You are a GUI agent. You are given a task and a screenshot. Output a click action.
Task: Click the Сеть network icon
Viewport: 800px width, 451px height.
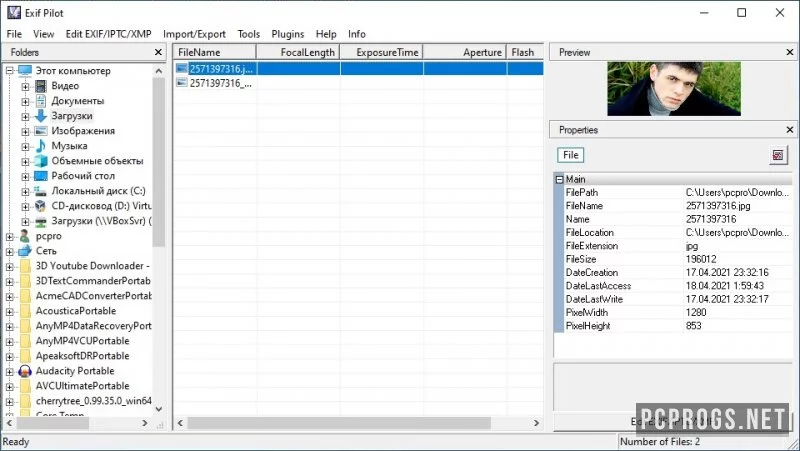(x=25, y=251)
